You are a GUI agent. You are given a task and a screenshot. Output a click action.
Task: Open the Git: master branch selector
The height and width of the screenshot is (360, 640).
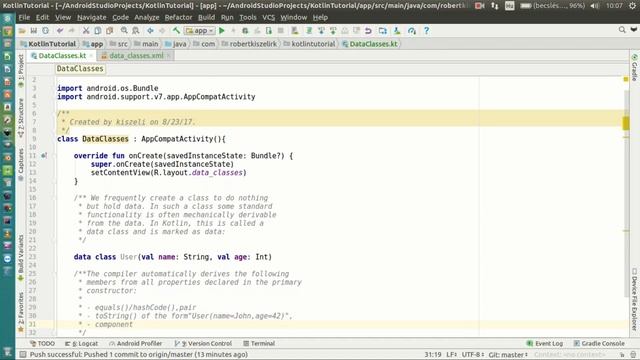click(508, 354)
